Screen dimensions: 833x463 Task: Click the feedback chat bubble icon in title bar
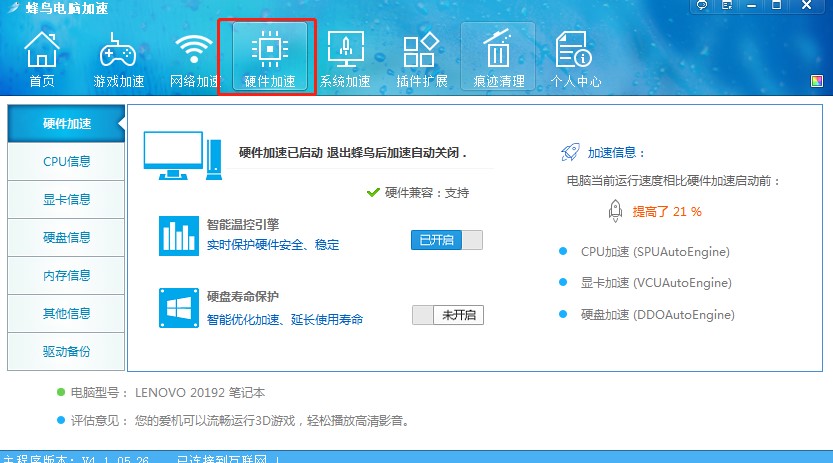point(702,5)
